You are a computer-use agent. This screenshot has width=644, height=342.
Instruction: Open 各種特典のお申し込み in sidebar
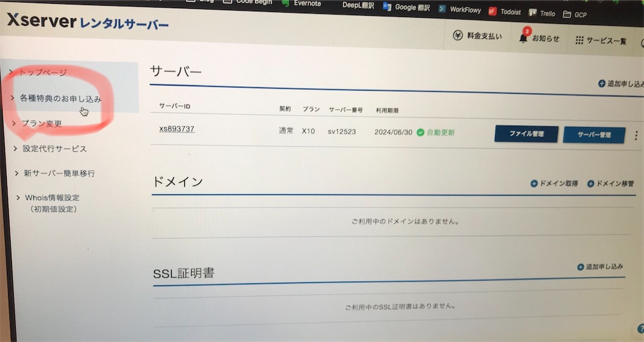[61, 99]
